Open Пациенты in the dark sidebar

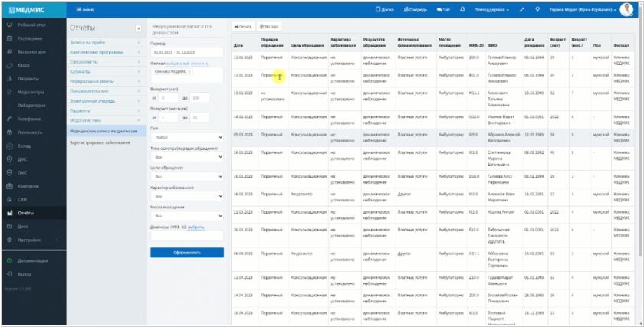pos(28,79)
